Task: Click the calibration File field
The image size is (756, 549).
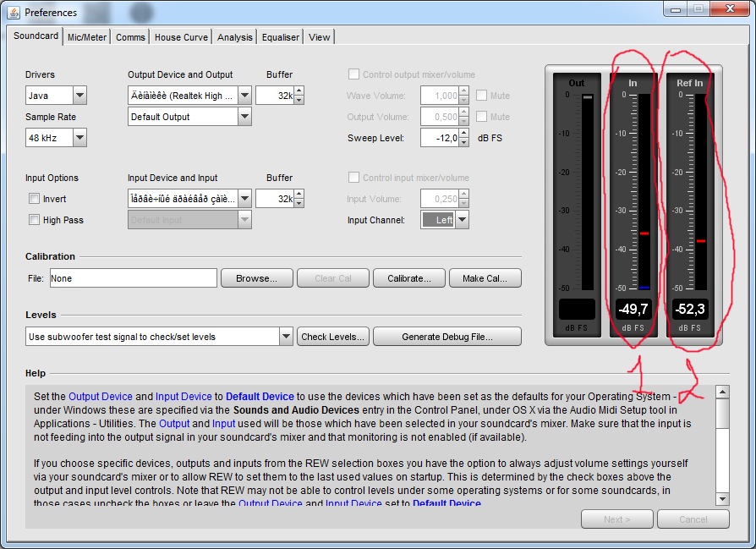Action: (x=133, y=278)
